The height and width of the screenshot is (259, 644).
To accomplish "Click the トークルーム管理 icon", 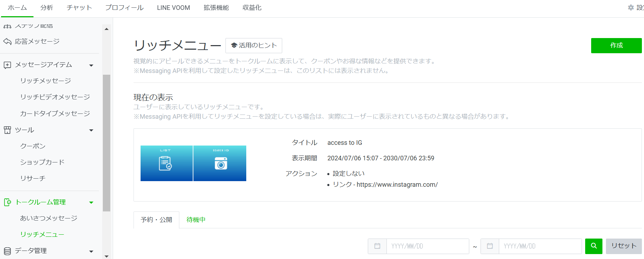I will (7, 202).
